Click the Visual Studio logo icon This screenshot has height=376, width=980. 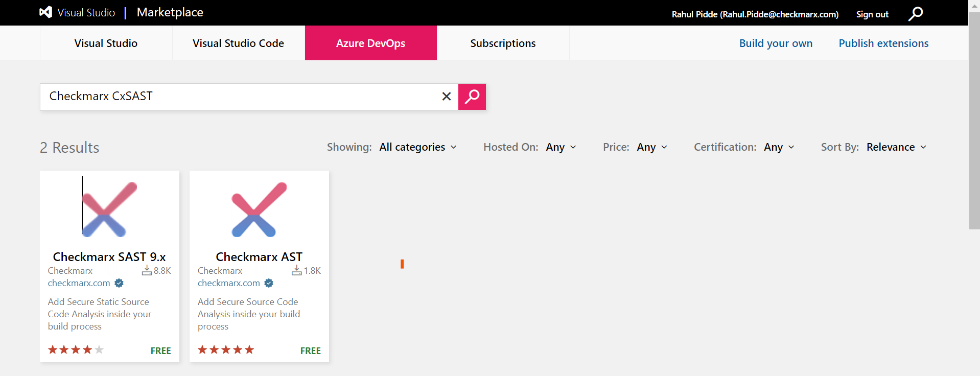coord(46,12)
